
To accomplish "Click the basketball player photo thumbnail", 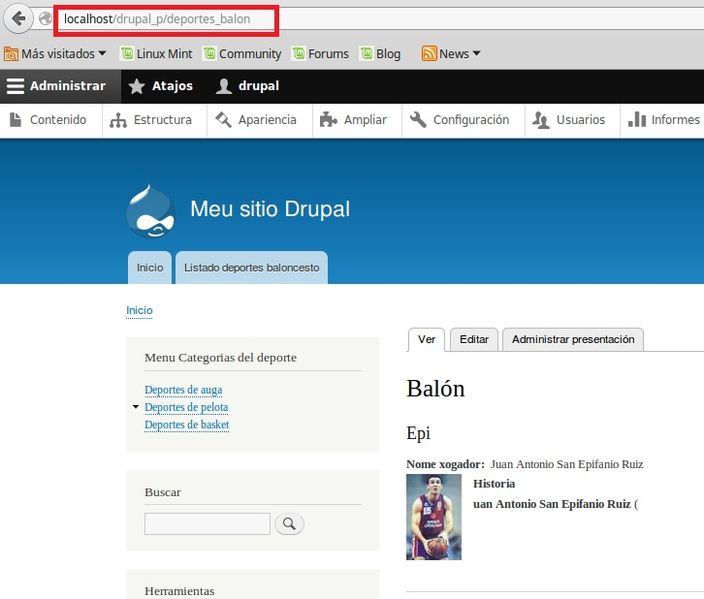I will coord(434,517).
